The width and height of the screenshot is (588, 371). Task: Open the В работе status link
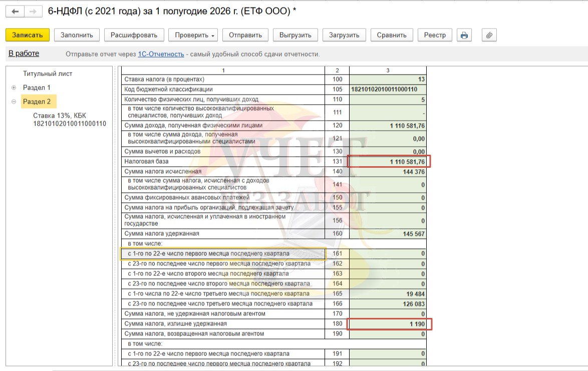pyautogui.click(x=24, y=54)
